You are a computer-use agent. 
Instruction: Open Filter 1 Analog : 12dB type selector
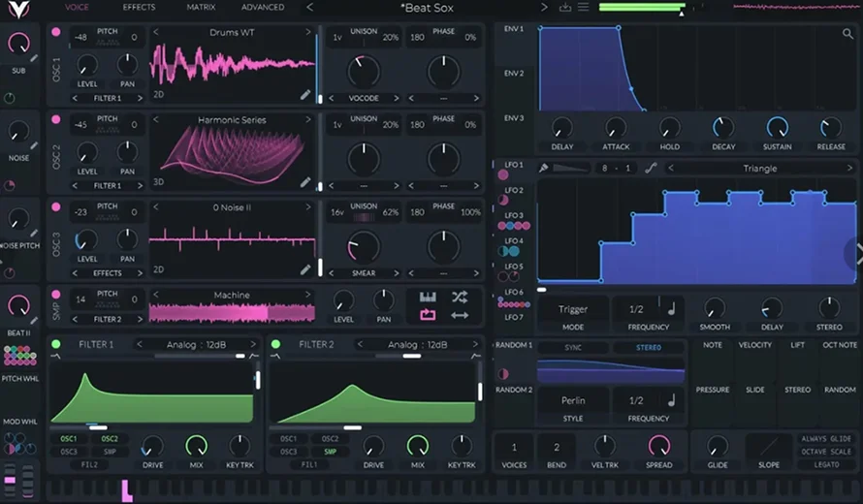196,344
